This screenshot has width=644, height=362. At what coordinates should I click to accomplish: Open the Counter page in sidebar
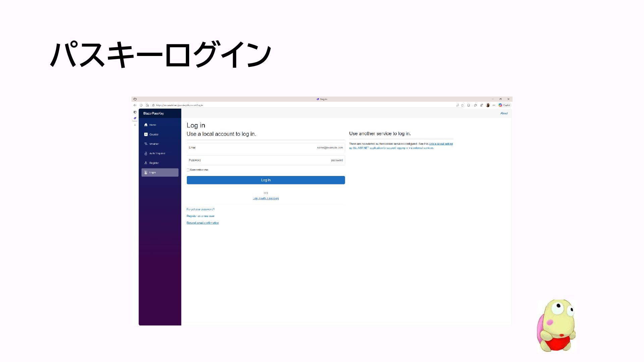(x=154, y=134)
